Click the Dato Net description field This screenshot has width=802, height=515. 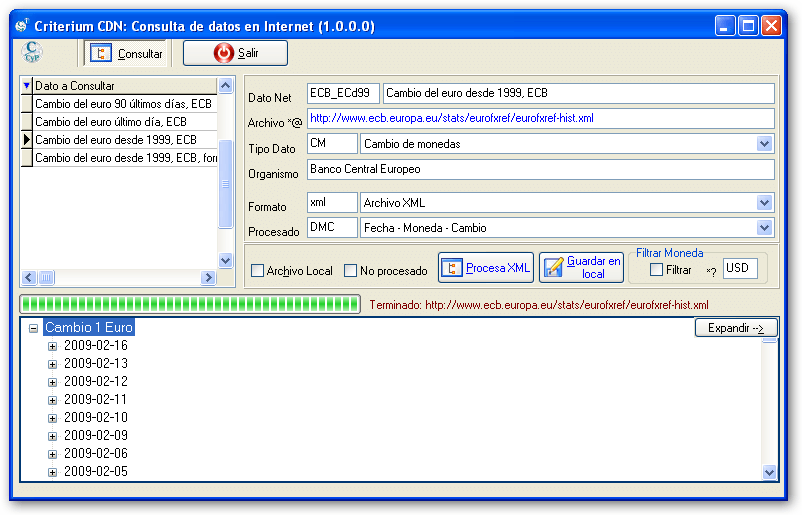578,93
